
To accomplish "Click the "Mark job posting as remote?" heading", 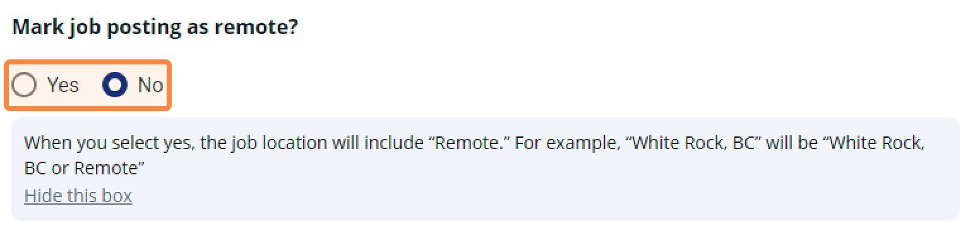I will pos(155,28).
